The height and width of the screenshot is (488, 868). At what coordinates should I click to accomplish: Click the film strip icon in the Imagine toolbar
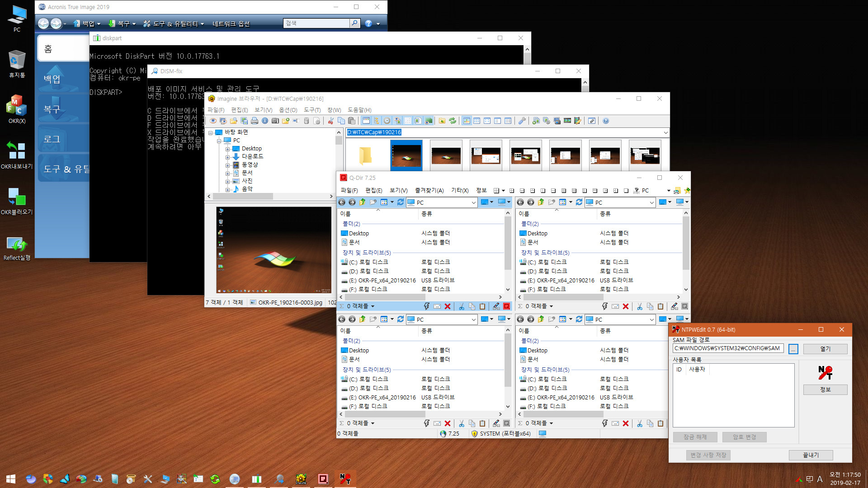point(567,121)
